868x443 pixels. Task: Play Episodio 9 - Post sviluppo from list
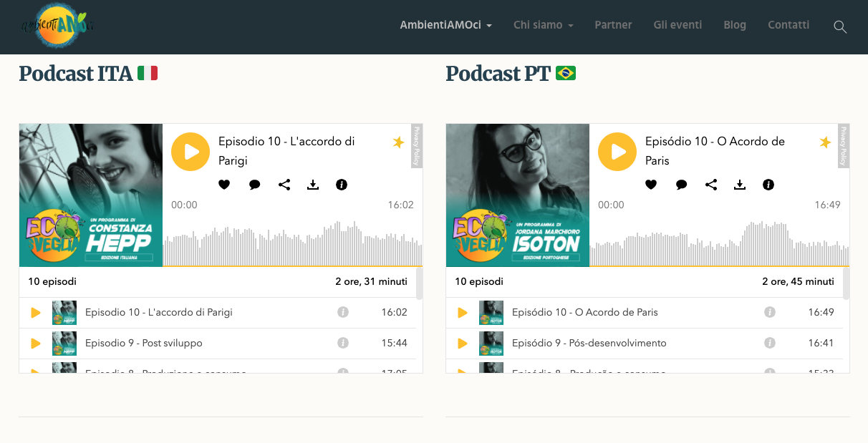(36, 344)
